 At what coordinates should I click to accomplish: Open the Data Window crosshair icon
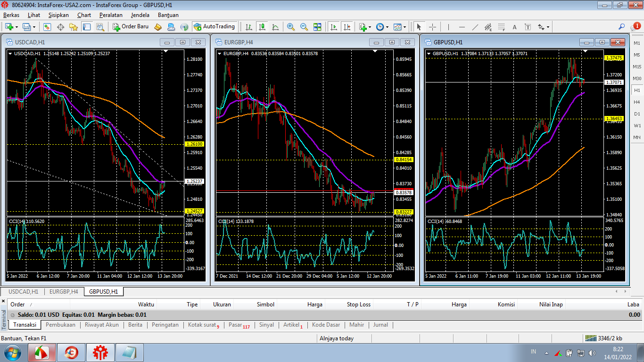60,27
